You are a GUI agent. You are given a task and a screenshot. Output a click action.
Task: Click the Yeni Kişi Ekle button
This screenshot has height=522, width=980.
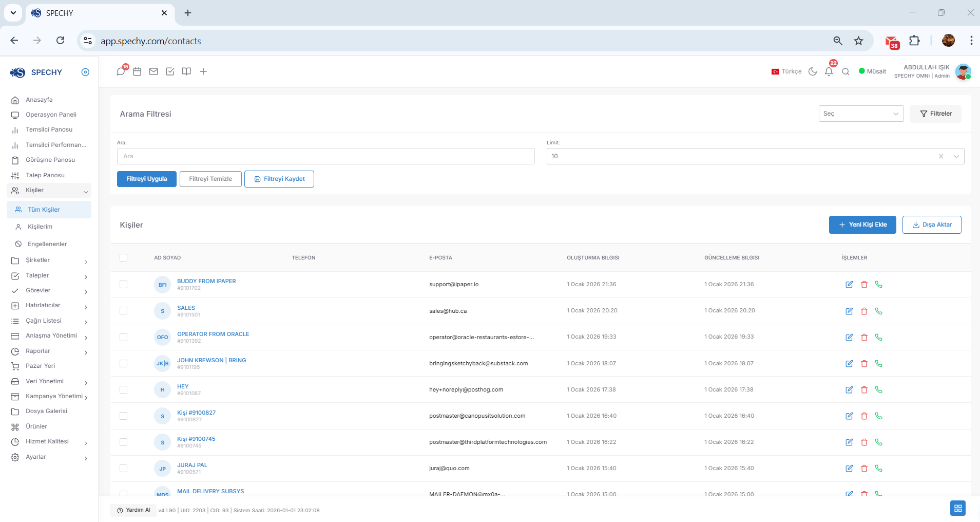click(862, 225)
